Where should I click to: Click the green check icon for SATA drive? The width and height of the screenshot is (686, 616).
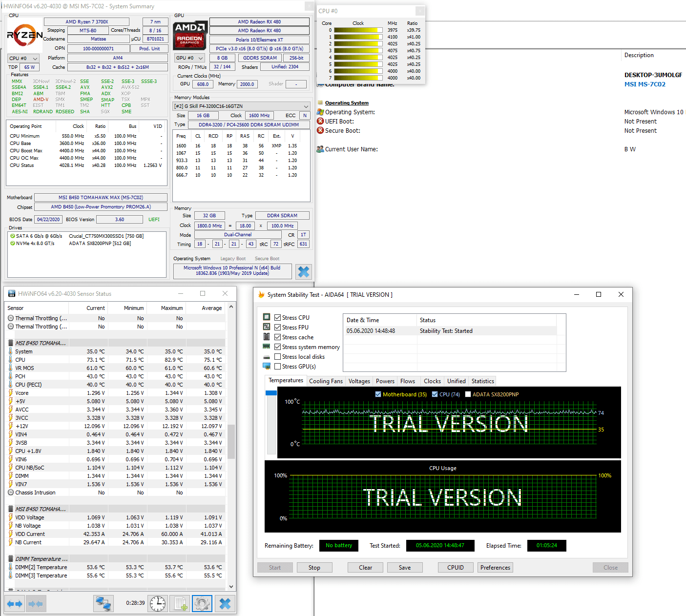coord(13,236)
